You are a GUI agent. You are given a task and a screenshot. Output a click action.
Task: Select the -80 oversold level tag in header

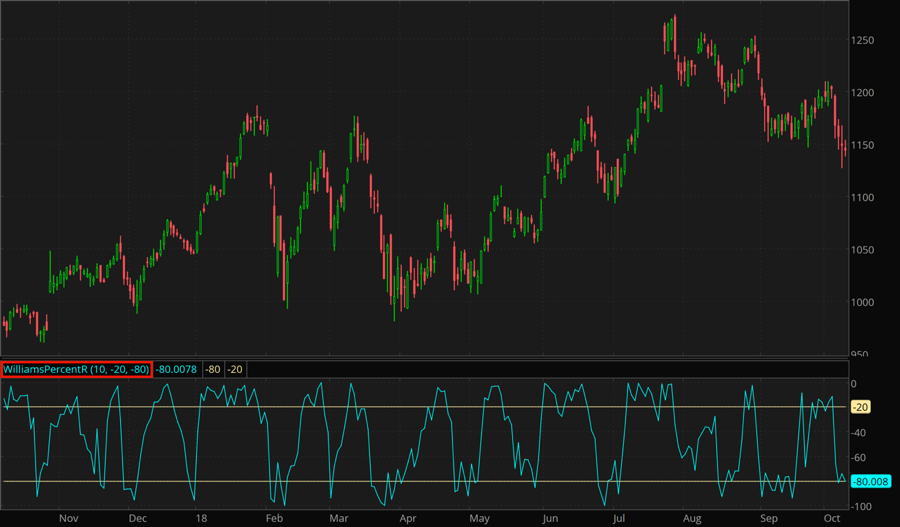(x=213, y=369)
